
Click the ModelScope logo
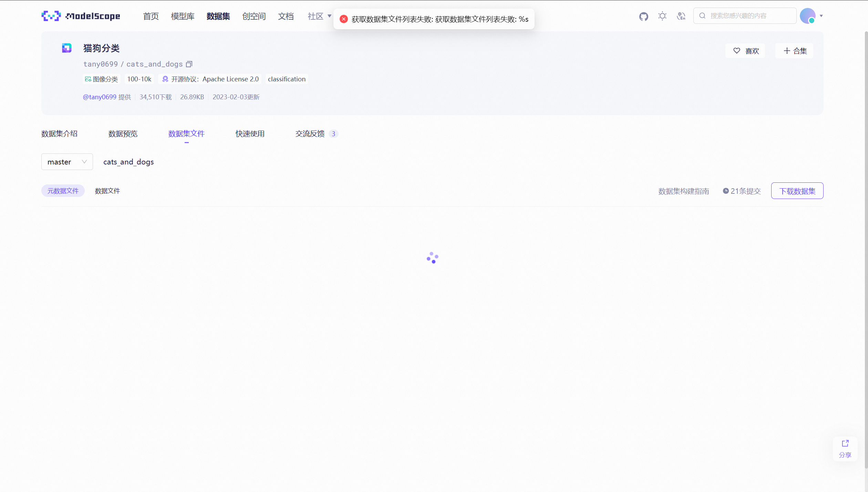point(81,16)
